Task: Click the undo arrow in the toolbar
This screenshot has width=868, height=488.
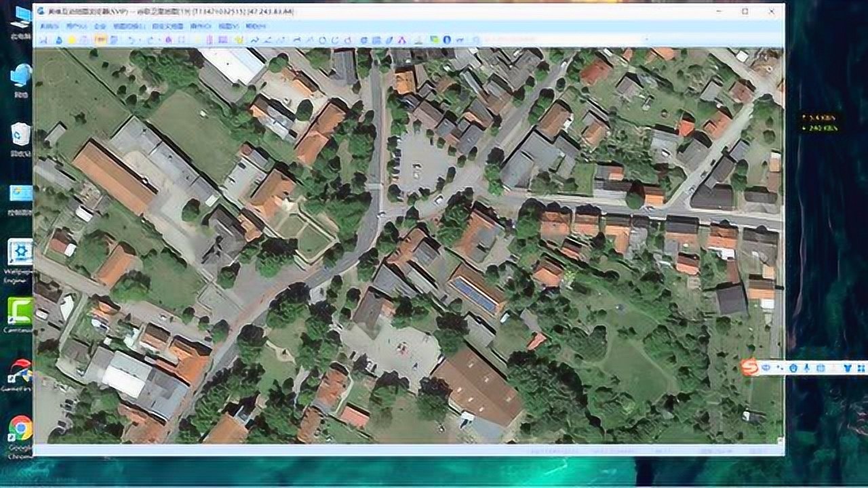Action: tap(132, 40)
